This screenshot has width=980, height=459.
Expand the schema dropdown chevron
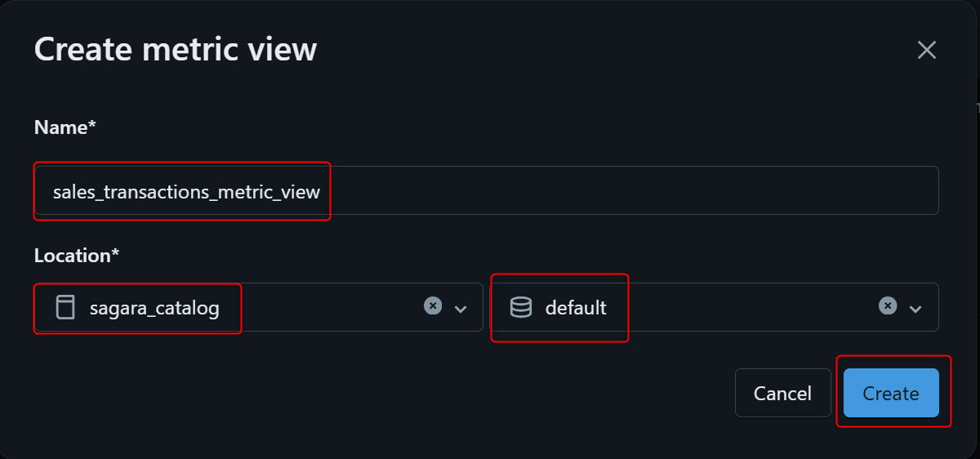[915, 308]
